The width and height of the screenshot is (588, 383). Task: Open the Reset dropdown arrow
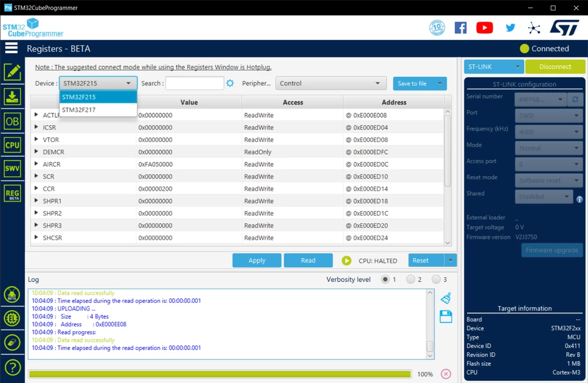450,260
